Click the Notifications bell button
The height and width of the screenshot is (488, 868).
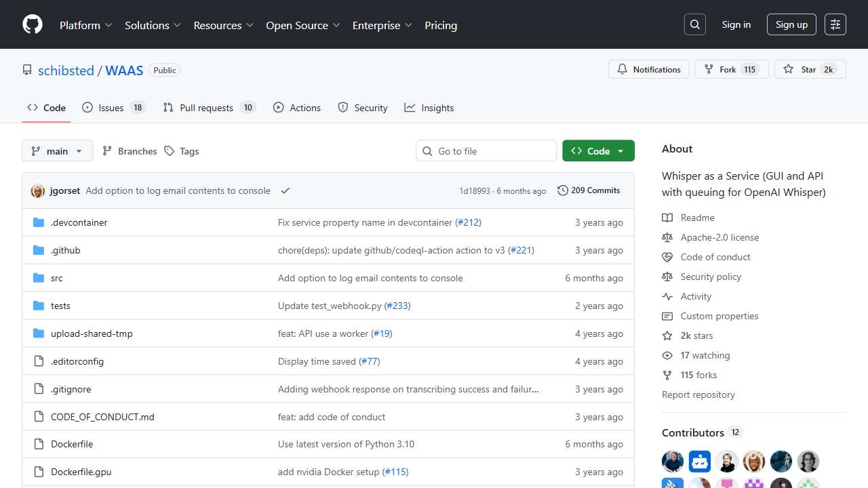click(x=649, y=69)
